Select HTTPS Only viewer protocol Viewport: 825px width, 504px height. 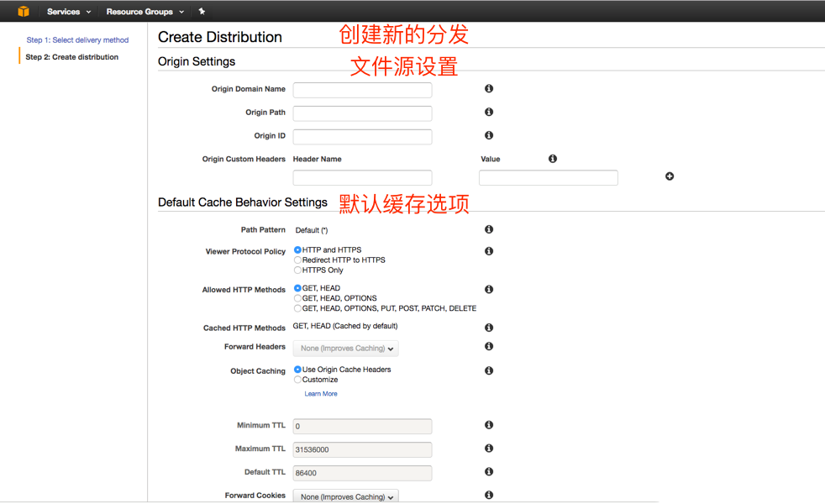(297, 270)
